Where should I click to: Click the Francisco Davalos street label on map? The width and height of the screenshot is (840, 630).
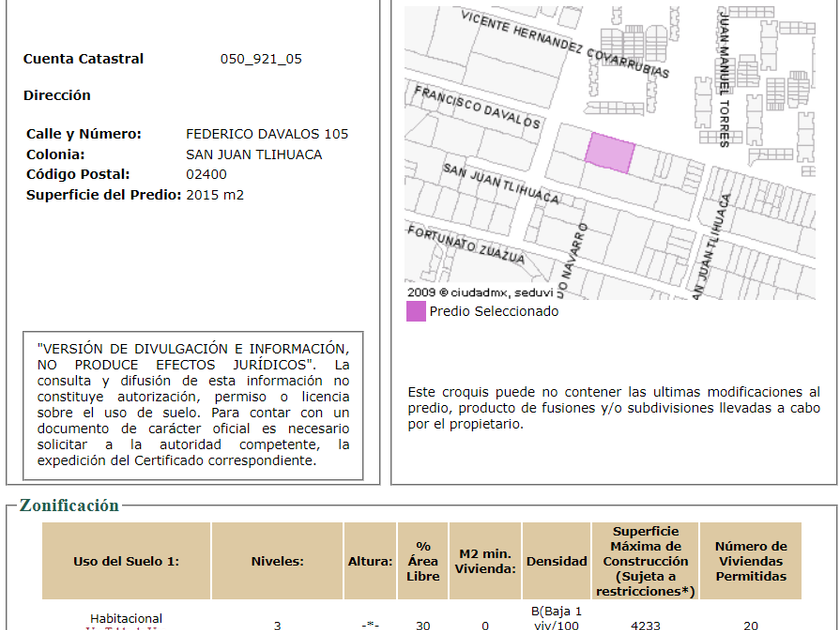tap(477, 106)
